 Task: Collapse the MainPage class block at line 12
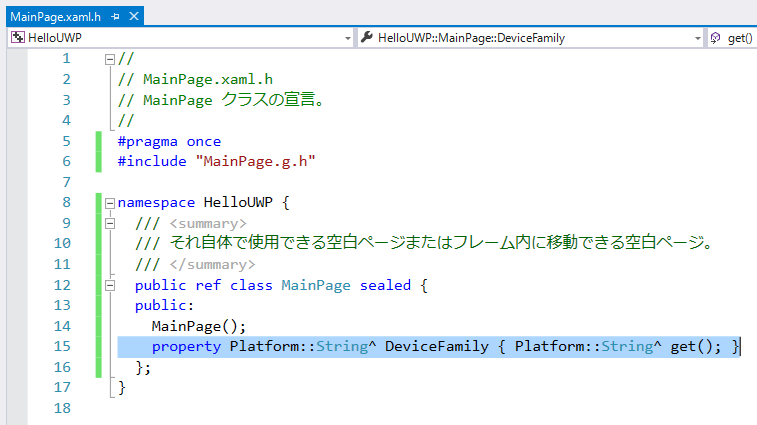point(110,285)
